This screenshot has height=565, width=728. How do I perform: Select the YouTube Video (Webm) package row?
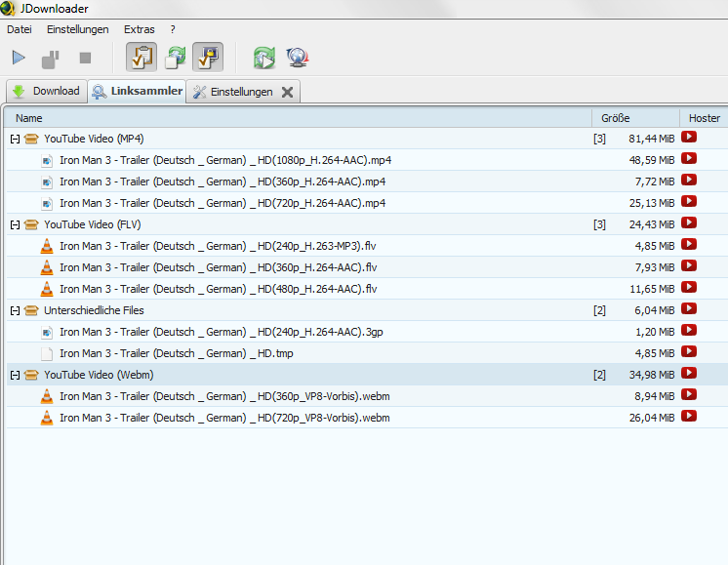point(367,375)
